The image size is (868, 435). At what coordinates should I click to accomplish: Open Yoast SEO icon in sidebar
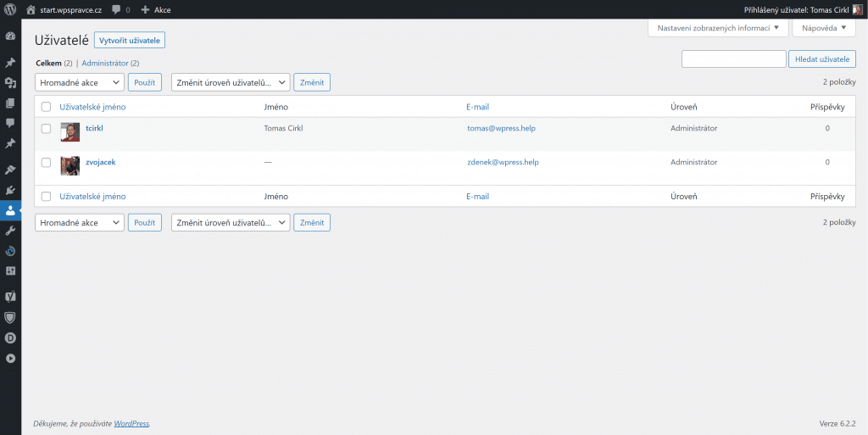10,297
